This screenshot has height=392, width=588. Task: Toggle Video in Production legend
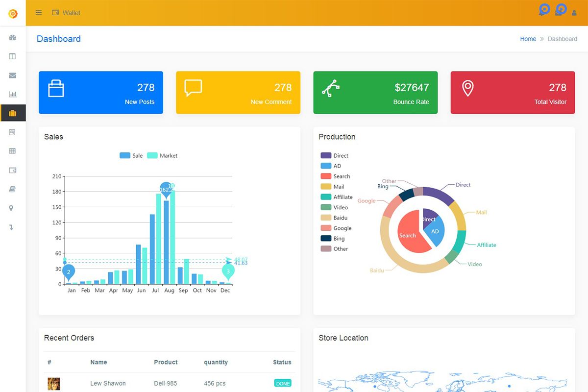(x=334, y=207)
